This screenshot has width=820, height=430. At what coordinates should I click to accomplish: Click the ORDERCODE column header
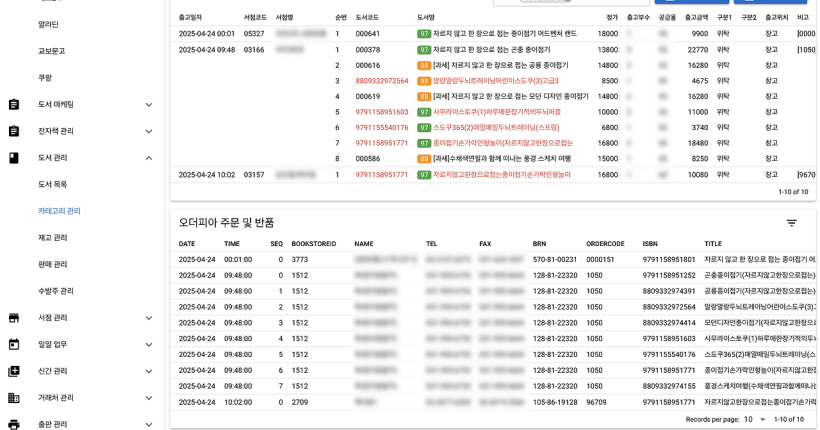[605, 244]
